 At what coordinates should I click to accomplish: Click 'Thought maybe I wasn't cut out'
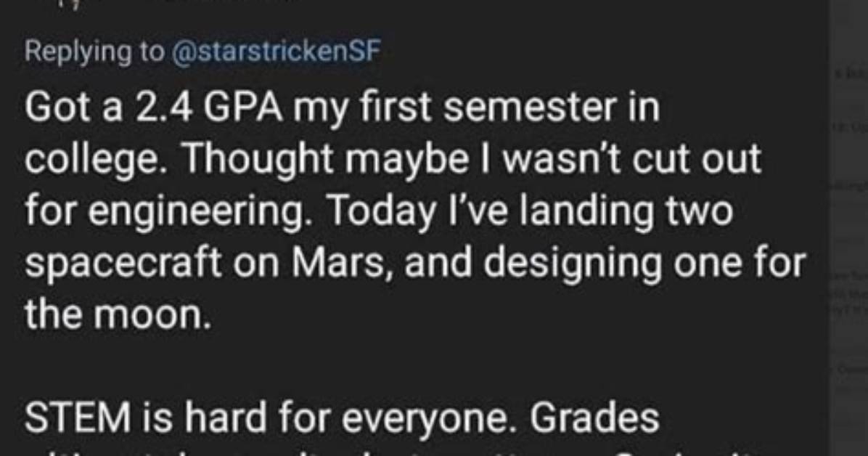click(x=470, y=160)
